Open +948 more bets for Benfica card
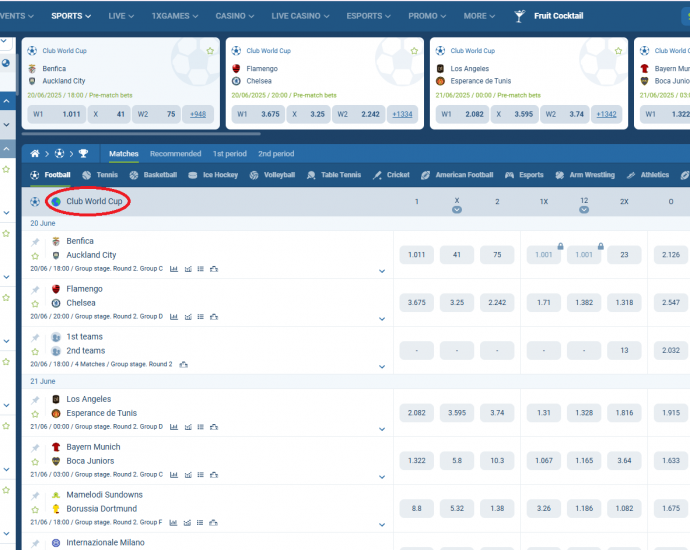690x550 pixels. click(198, 114)
